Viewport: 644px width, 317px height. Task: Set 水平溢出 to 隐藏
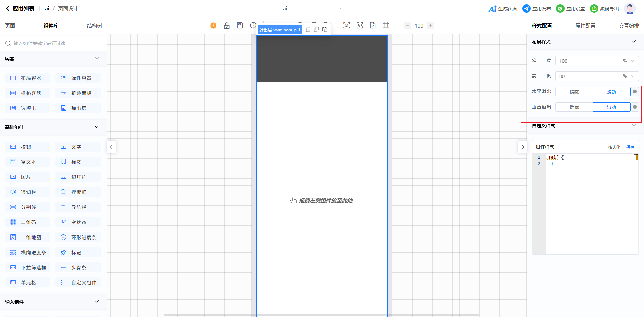tap(574, 92)
